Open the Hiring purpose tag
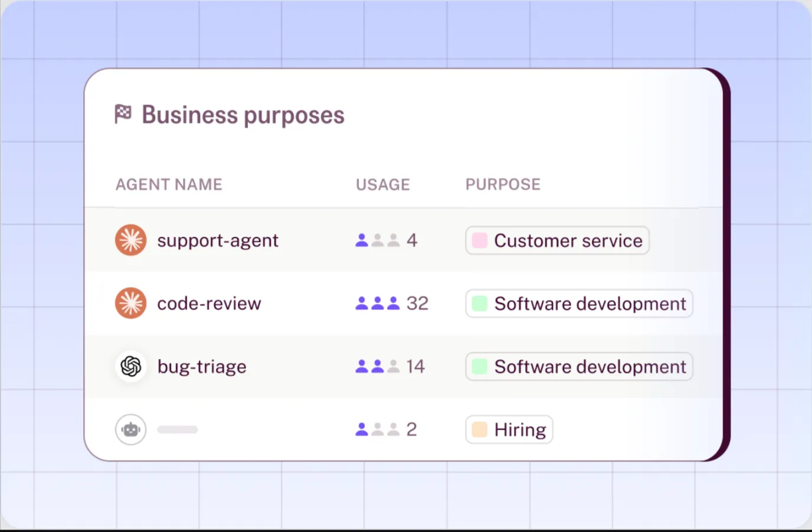The height and width of the screenshot is (532, 812). 509,429
